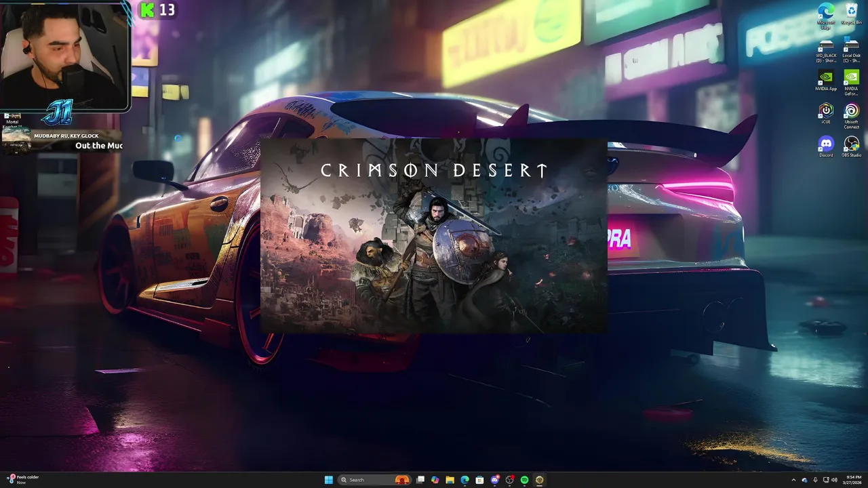Click the microphone tray icon

pos(815,480)
